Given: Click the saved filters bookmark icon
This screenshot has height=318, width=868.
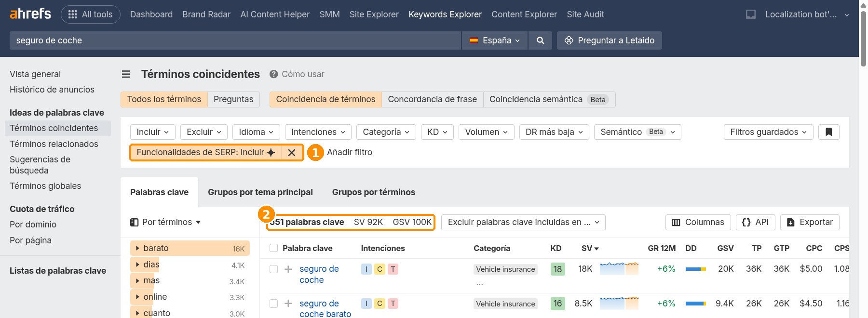Looking at the screenshot, I should click(x=829, y=132).
